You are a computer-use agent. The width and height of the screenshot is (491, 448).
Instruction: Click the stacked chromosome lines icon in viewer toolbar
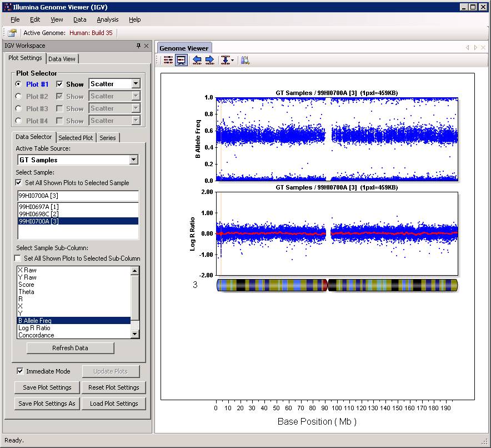(168, 60)
